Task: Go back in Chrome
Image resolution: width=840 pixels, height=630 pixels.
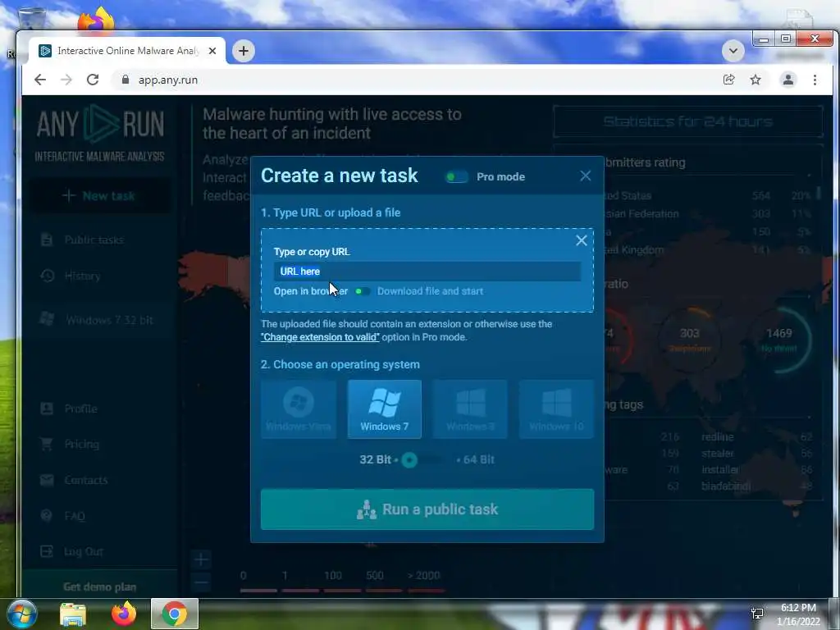Action: coord(40,80)
